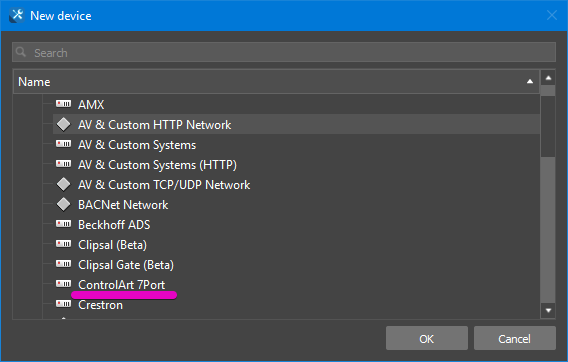
Task: Click the BACNet Network diamond icon
Action: 63,204
